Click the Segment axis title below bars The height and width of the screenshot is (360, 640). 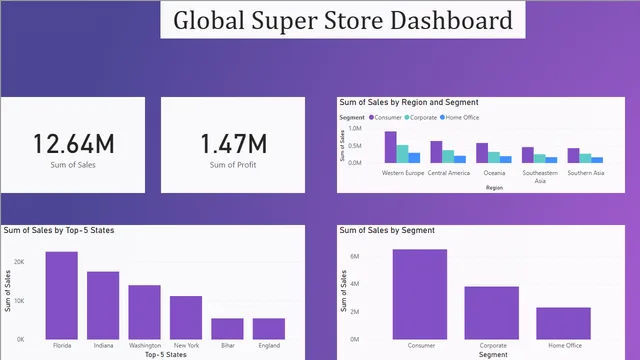(x=493, y=355)
